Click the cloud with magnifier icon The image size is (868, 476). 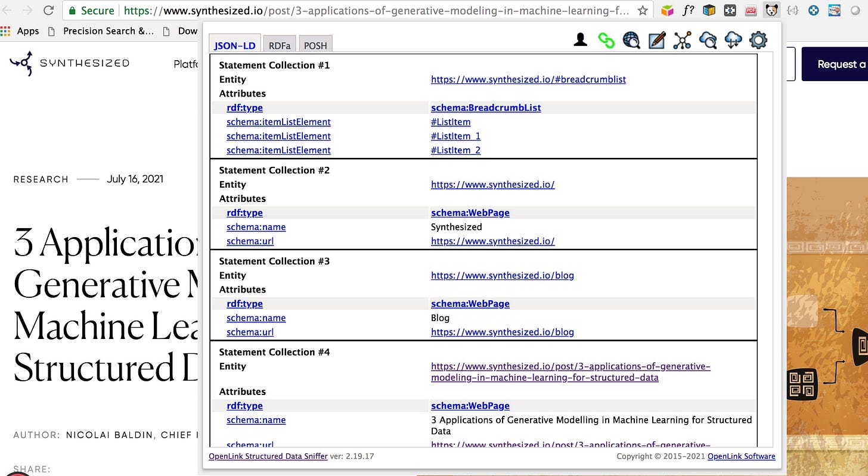pyautogui.click(x=708, y=40)
